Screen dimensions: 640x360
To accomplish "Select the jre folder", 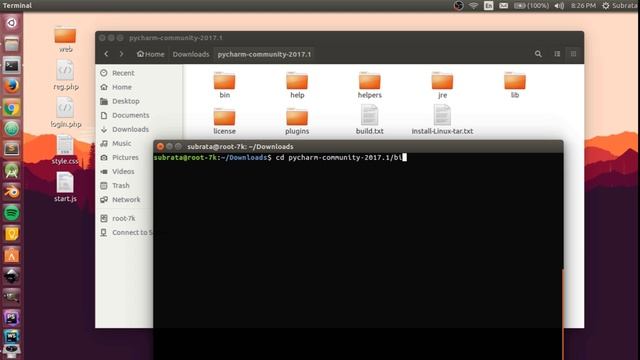I will click(x=442, y=85).
